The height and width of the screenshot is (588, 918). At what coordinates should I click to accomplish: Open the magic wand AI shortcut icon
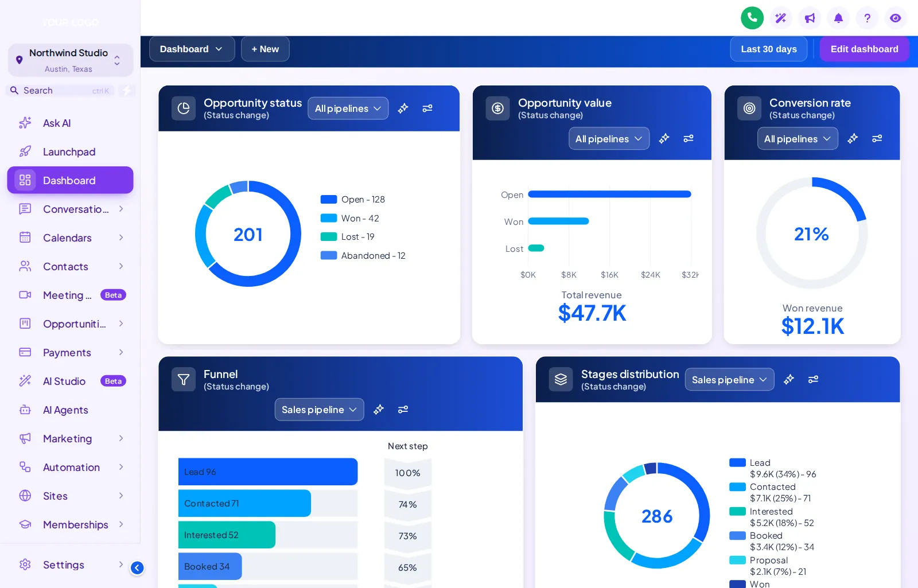pos(781,18)
